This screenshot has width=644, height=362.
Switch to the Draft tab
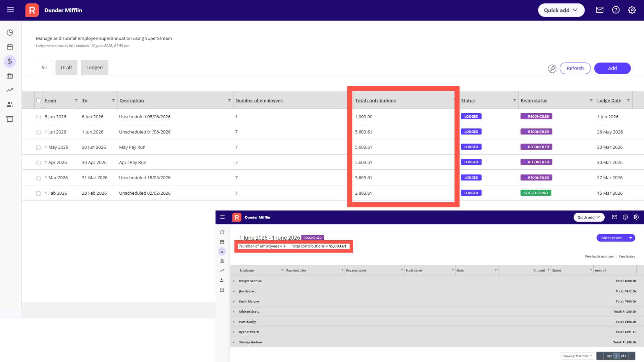coord(66,67)
